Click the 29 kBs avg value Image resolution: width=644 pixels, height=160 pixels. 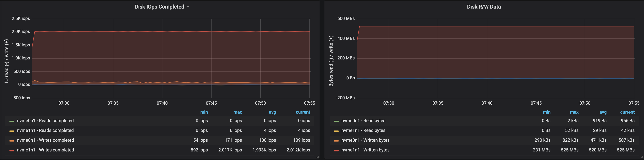coord(600,130)
